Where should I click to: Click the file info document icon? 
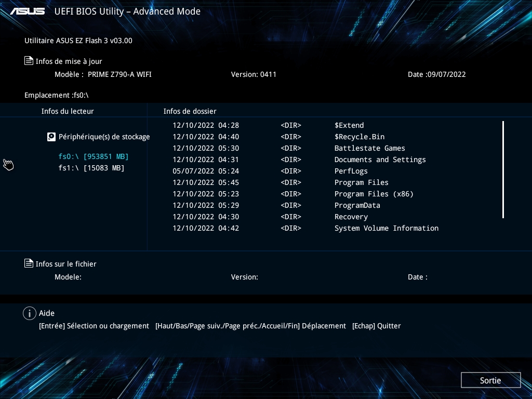pyautogui.click(x=29, y=263)
